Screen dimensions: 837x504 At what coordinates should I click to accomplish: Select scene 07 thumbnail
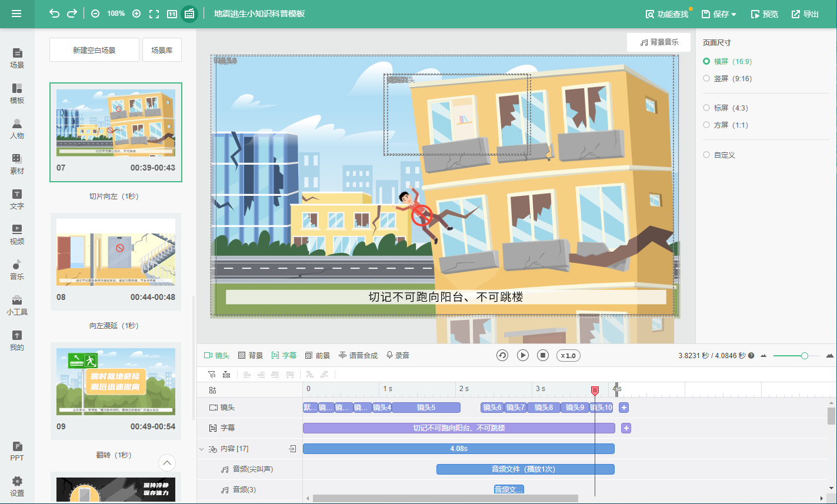[x=116, y=132]
